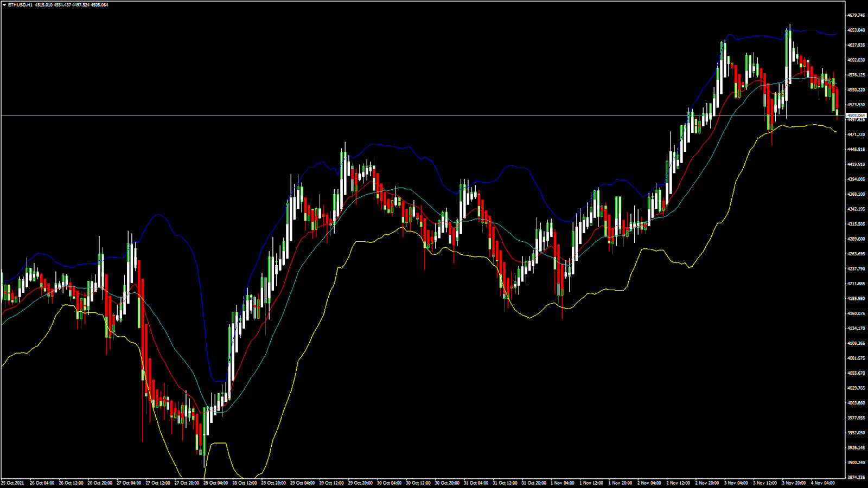
Task: Click price level 3926.145 on the axis
Action: 856,448
